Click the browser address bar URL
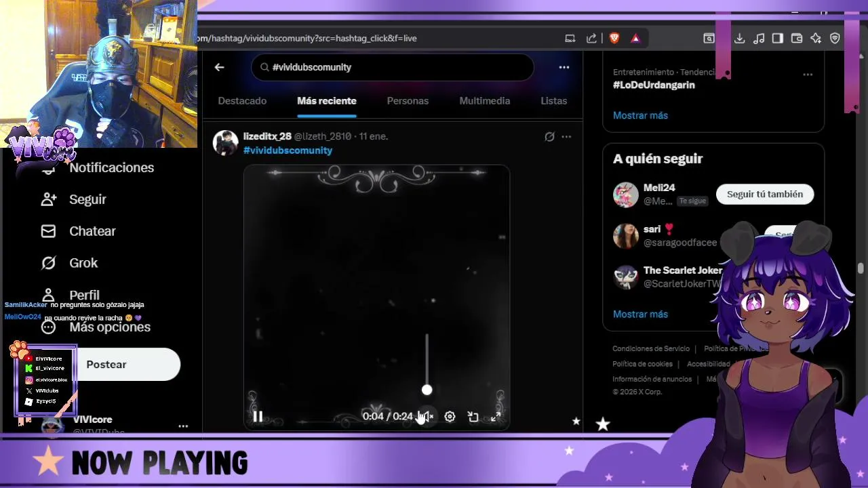The width and height of the screenshot is (868, 488). point(307,38)
